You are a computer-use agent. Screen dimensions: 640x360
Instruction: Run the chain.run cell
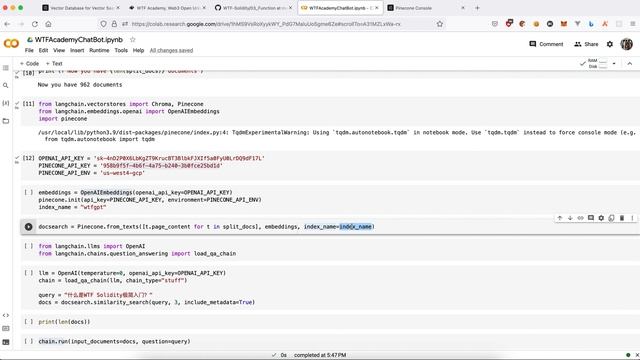click(28, 341)
